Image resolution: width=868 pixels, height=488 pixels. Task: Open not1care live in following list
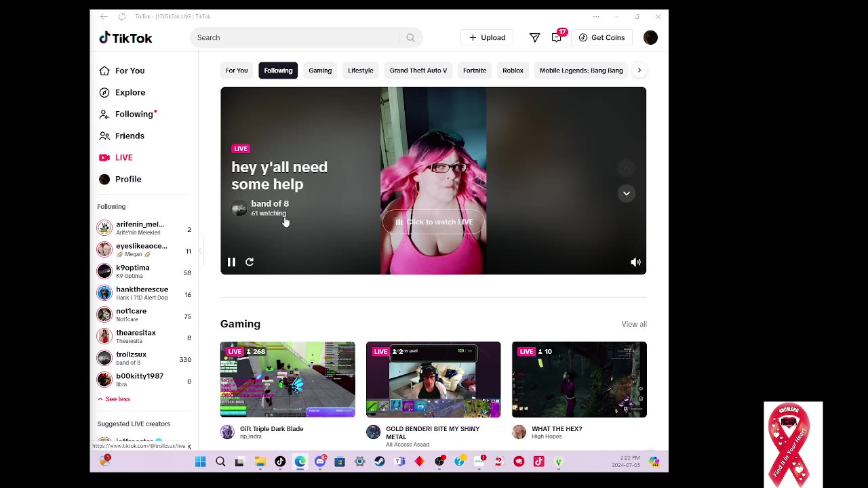pos(144,314)
